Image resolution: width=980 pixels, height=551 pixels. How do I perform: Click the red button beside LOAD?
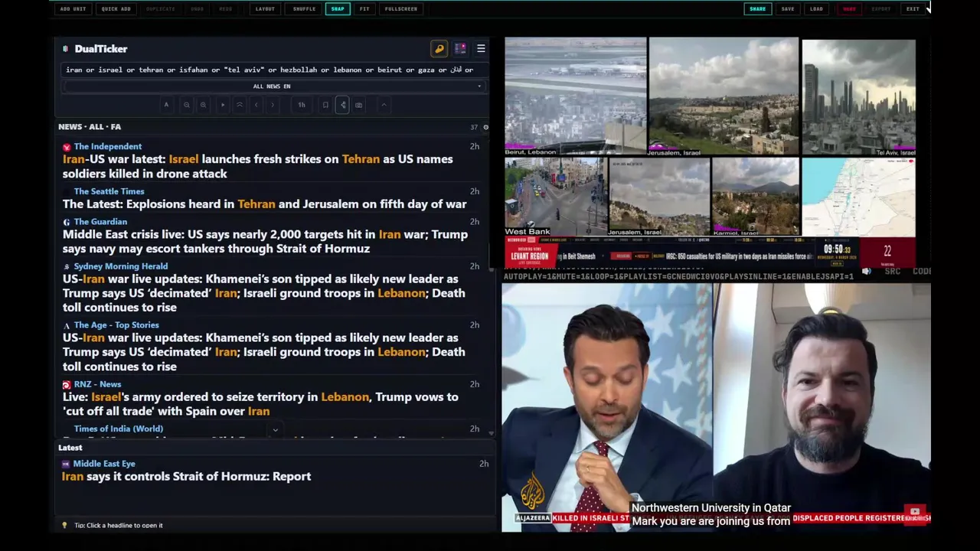point(849,9)
